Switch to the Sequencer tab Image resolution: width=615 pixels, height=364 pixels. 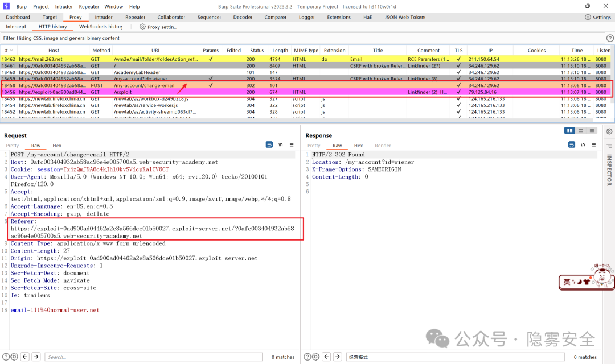click(209, 17)
